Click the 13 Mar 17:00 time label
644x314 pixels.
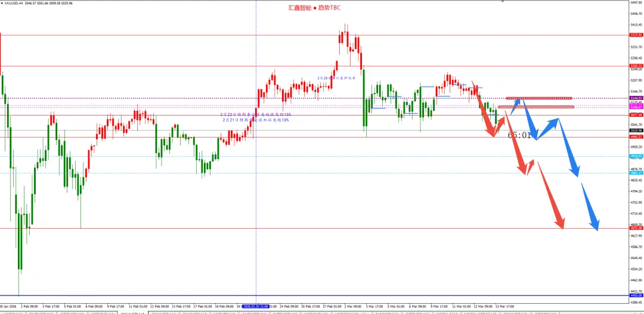505,306
